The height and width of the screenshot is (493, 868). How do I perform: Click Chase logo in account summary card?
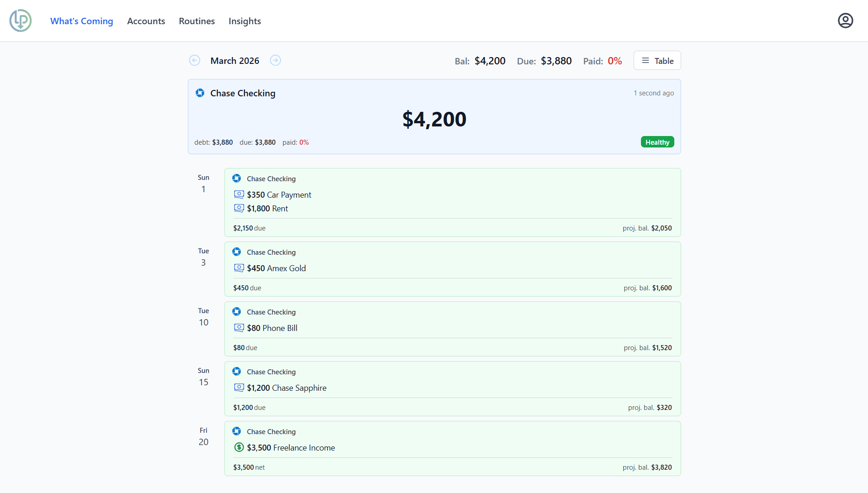click(200, 93)
